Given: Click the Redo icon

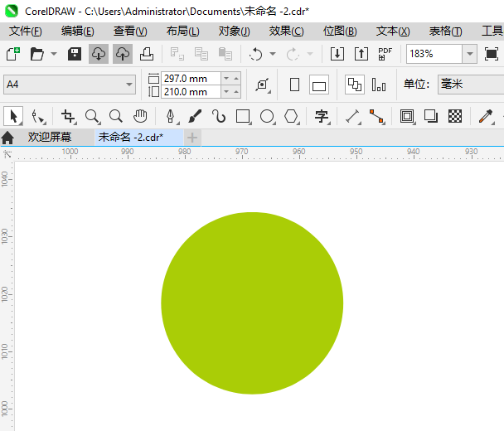Looking at the screenshot, I should 293,54.
